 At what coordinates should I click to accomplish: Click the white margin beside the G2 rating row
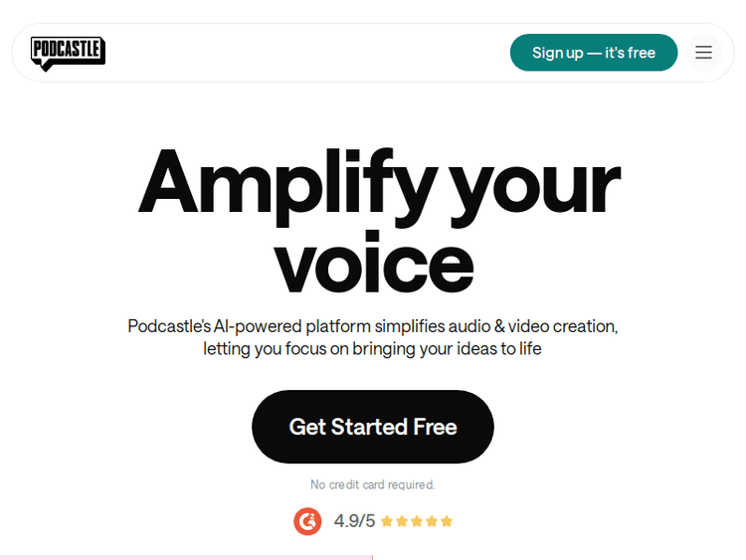[597, 521]
